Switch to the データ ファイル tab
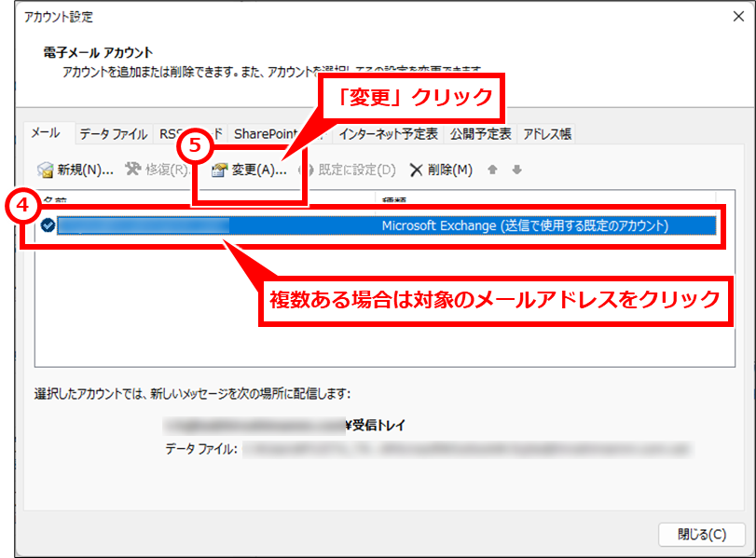 114,134
